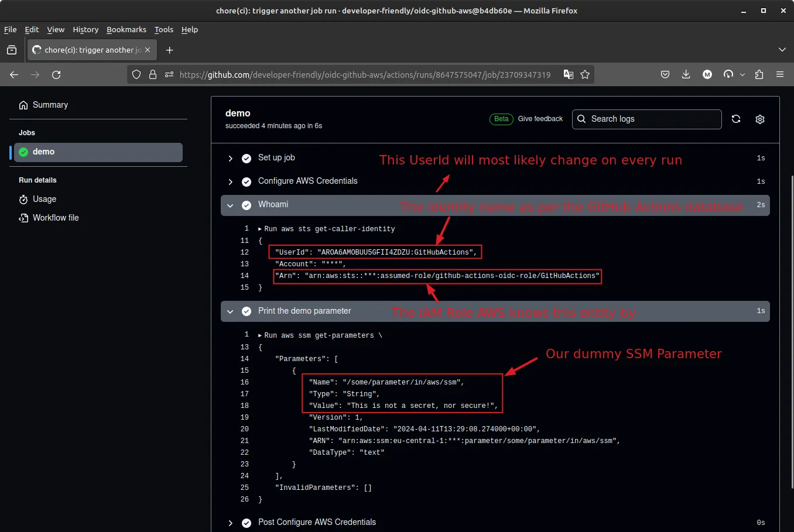The image size is (794, 532).
Task: Click the Save to Pocket icon
Action: point(665,74)
